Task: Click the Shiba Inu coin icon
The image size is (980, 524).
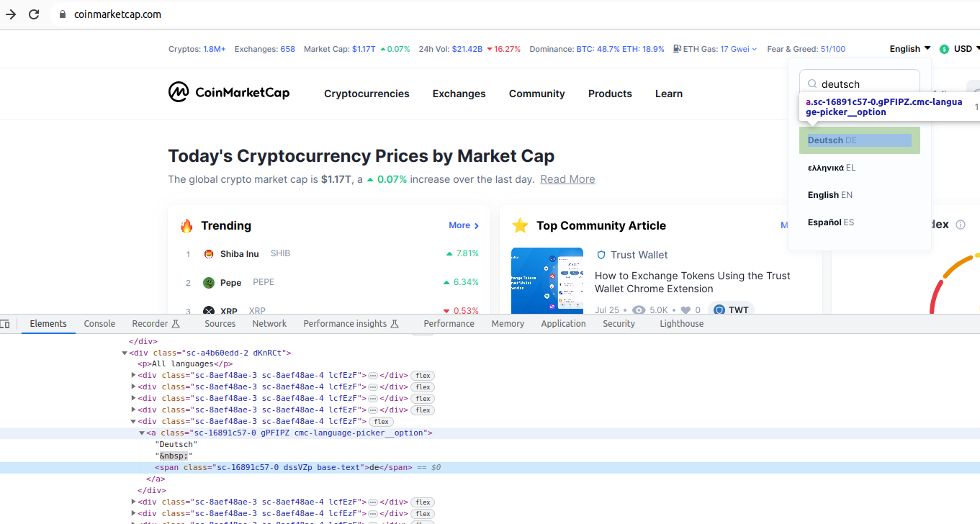Action: pyautogui.click(x=209, y=254)
